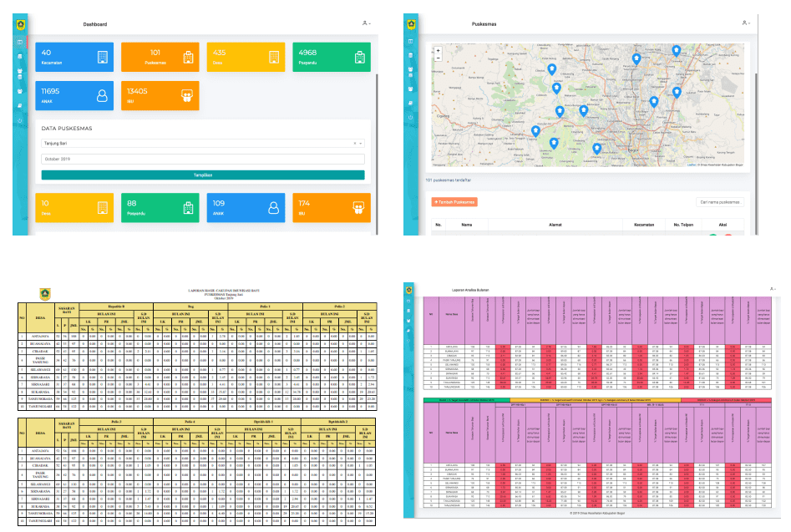Click the DATA PUSKESMAS heading

pos(67,129)
